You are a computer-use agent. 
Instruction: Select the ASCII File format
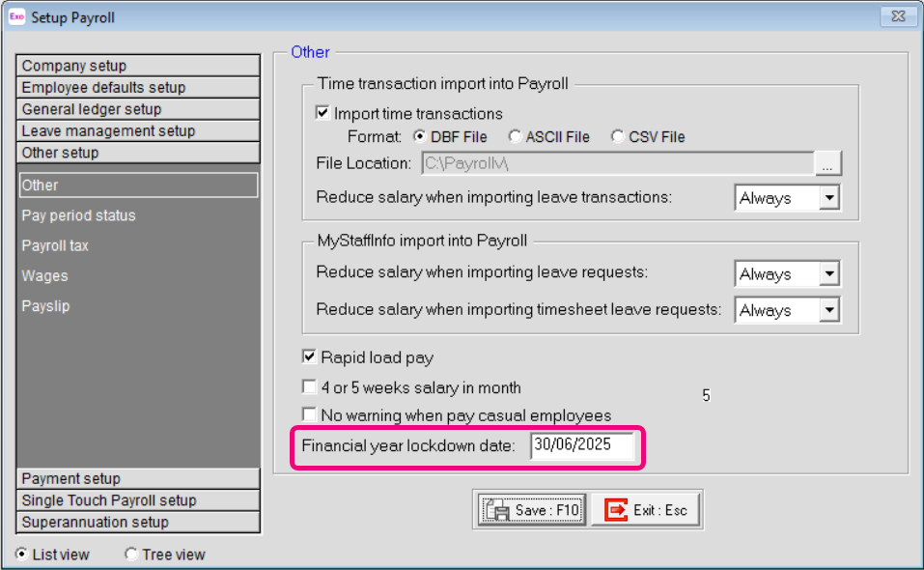coord(515,136)
